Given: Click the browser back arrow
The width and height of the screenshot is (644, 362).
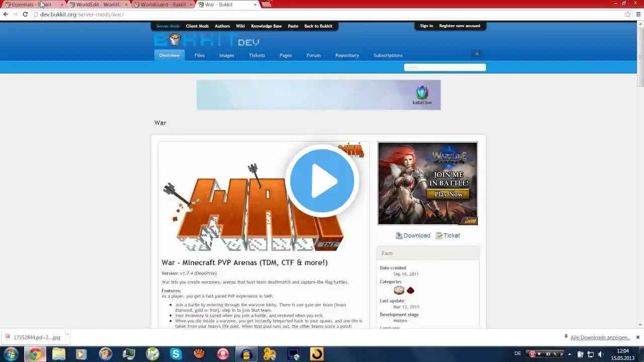Looking at the screenshot, I should [x=6, y=14].
